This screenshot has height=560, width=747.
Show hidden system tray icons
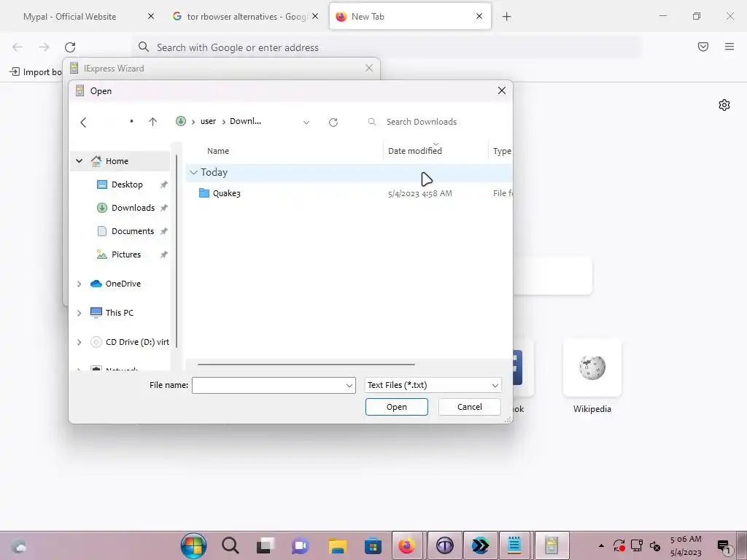pos(601,545)
